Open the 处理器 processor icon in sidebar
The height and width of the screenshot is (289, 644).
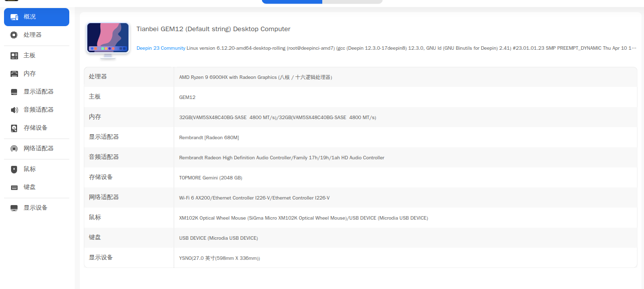tap(14, 35)
